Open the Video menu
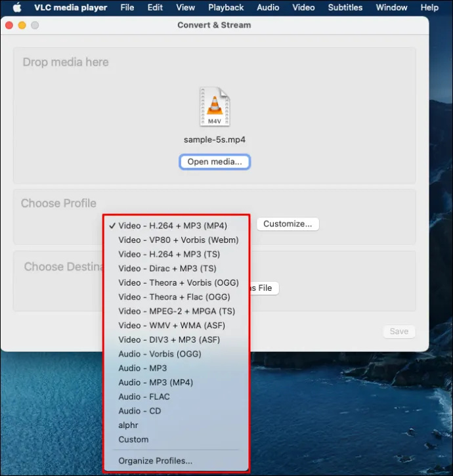Image resolution: width=453 pixels, height=476 pixels. point(303,8)
